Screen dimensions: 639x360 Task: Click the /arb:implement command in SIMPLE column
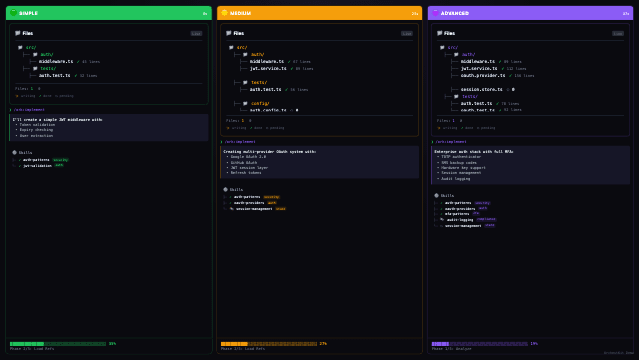pos(29,110)
